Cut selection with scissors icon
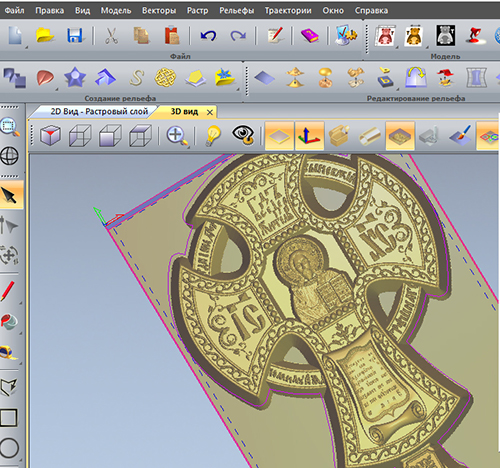The height and width of the screenshot is (468, 500). [x=111, y=35]
